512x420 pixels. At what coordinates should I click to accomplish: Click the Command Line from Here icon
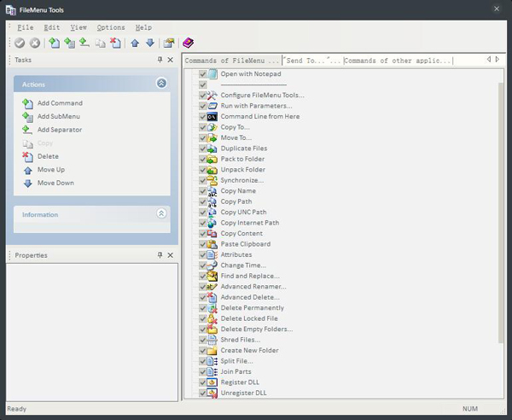(x=212, y=117)
